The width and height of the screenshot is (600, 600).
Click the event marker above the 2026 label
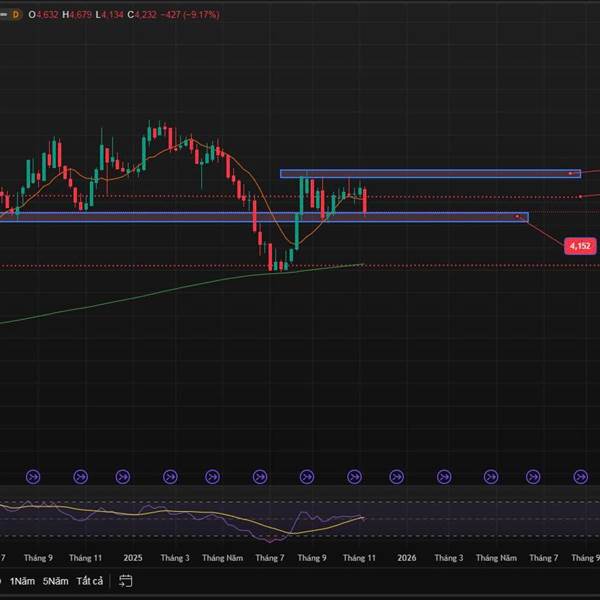click(x=396, y=477)
